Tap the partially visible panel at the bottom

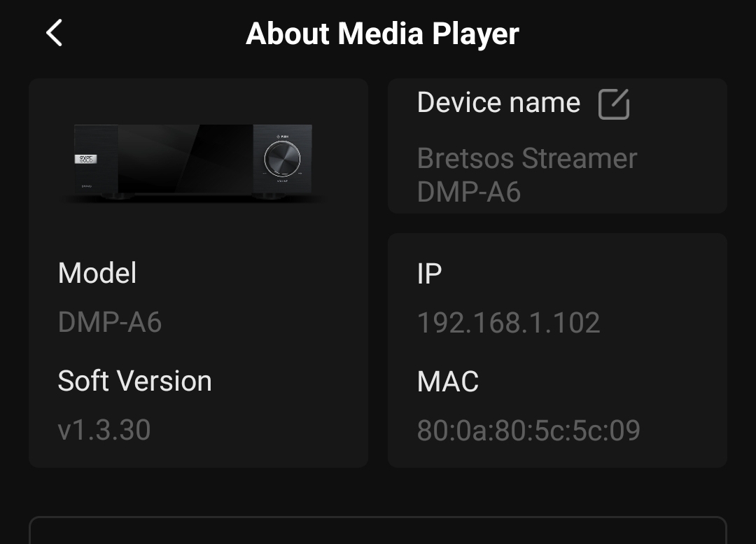pyautogui.click(x=378, y=531)
